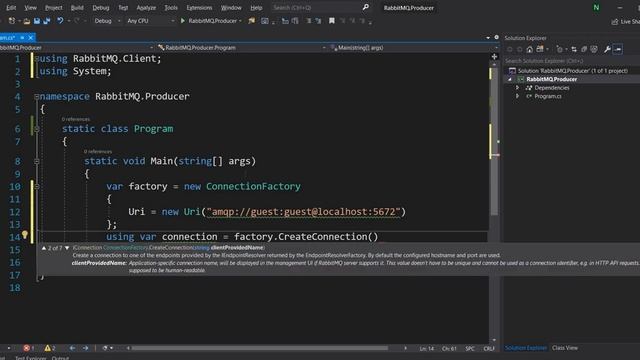The width and height of the screenshot is (640, 360).
Task: Expand the Dependencies tree node
Action: click(518, 88)
